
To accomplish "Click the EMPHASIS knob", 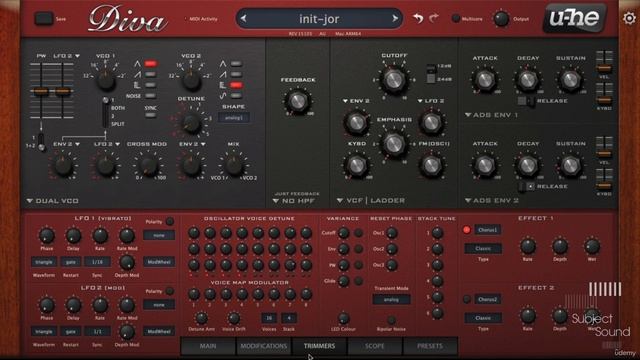I will pos(394,143).
